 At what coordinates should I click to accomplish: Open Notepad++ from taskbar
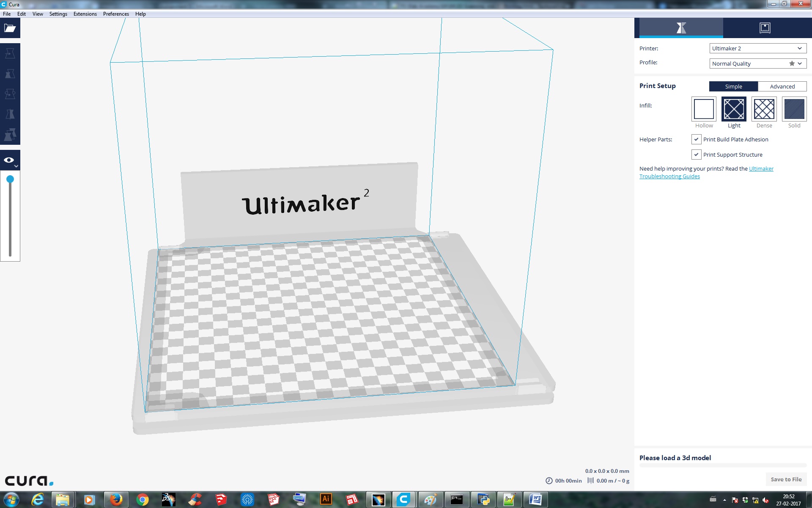tap(509, 500)
